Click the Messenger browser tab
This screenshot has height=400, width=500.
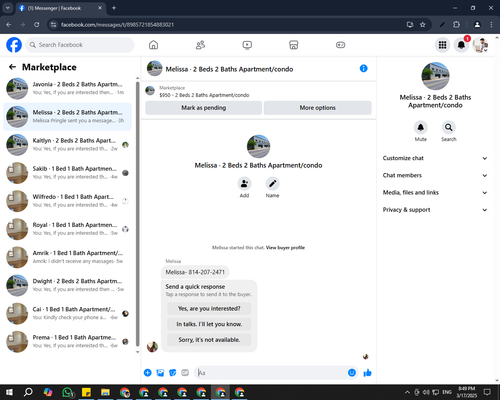61,8
